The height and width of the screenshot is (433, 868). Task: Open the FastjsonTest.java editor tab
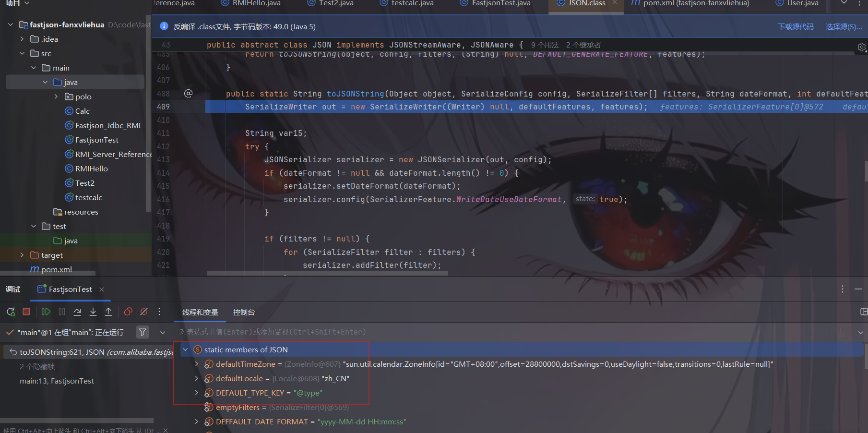point(501,3)
